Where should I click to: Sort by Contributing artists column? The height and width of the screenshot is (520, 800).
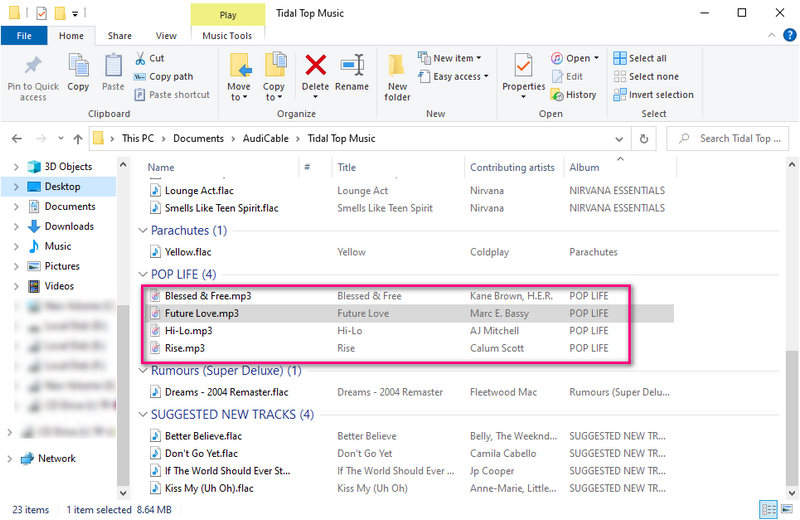tap(512, 167)
